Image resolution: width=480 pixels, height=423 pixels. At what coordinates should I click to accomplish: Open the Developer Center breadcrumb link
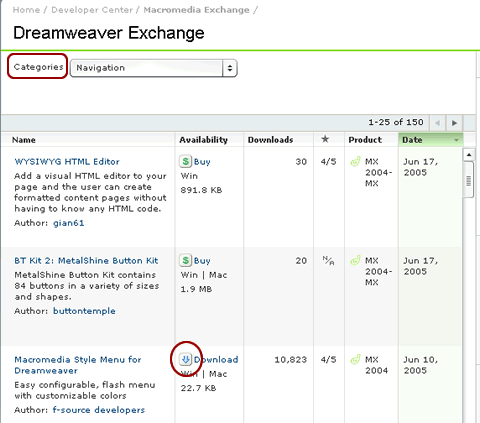coord(92,10)
